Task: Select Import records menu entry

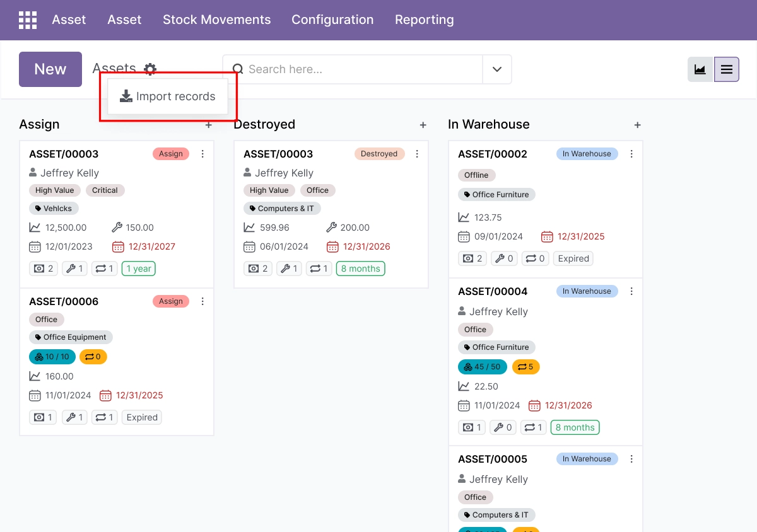Action: coord(168,96)
